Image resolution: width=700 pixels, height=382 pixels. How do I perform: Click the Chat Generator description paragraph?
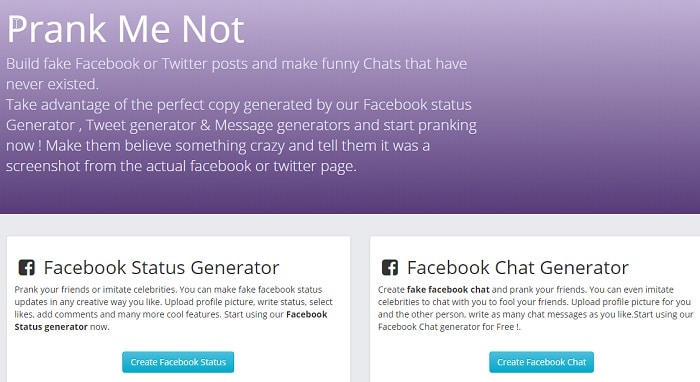pos(536,308)
